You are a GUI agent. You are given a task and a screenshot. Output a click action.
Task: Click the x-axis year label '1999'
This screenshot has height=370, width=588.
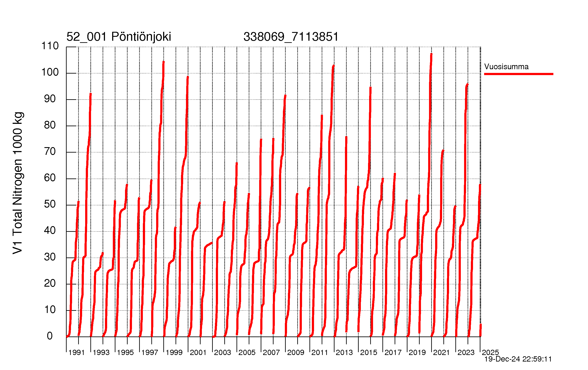pyautogui.click(x=174, y=352)
